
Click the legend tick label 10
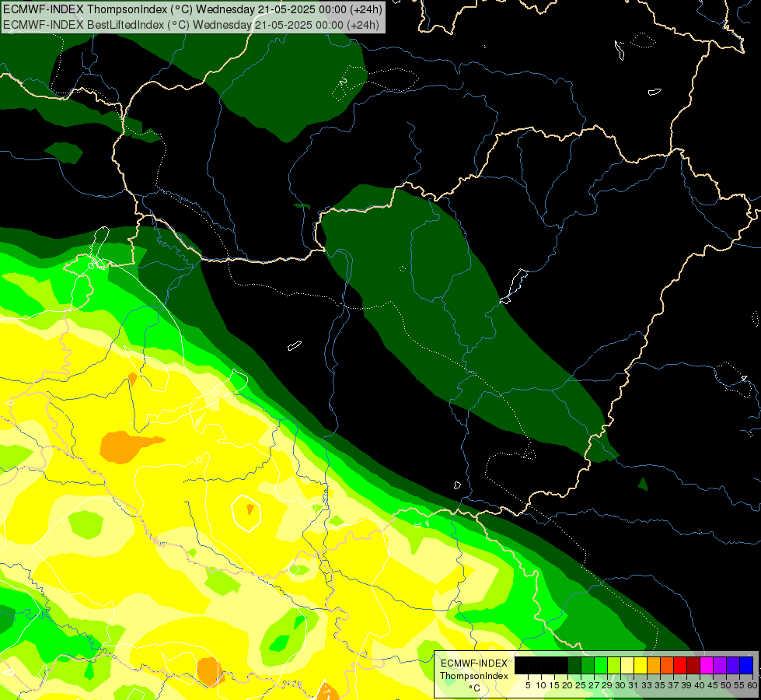click(541, 685)
